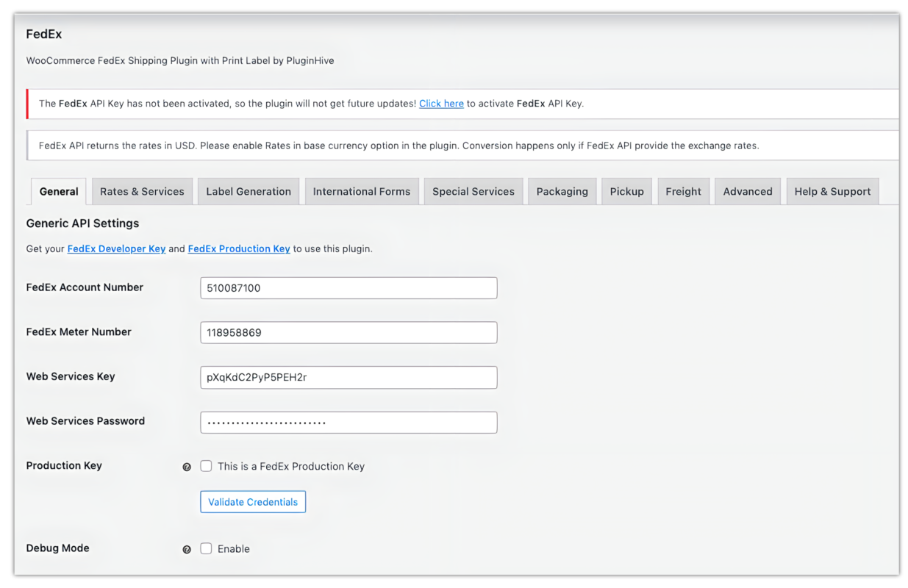Click the Validate Credentials button
Image resolution: width=908 pixels, height=588 pixels.
pos(253,502)
